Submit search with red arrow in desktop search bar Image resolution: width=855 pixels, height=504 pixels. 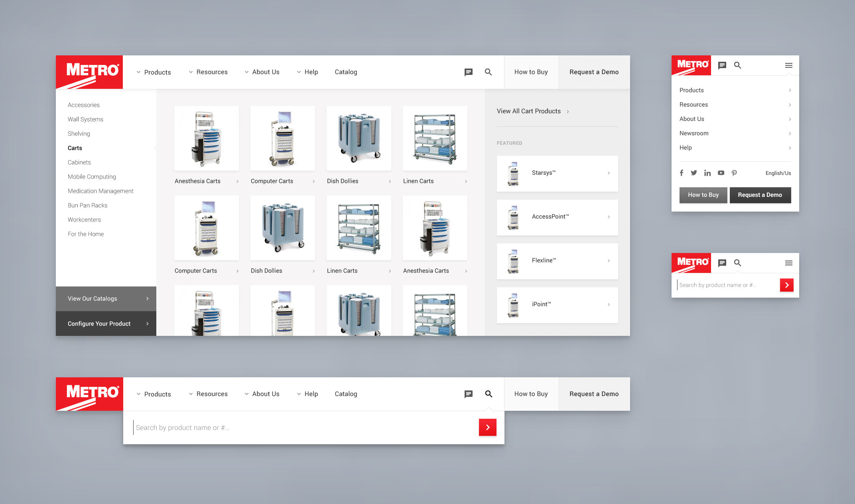pos(487,427)
